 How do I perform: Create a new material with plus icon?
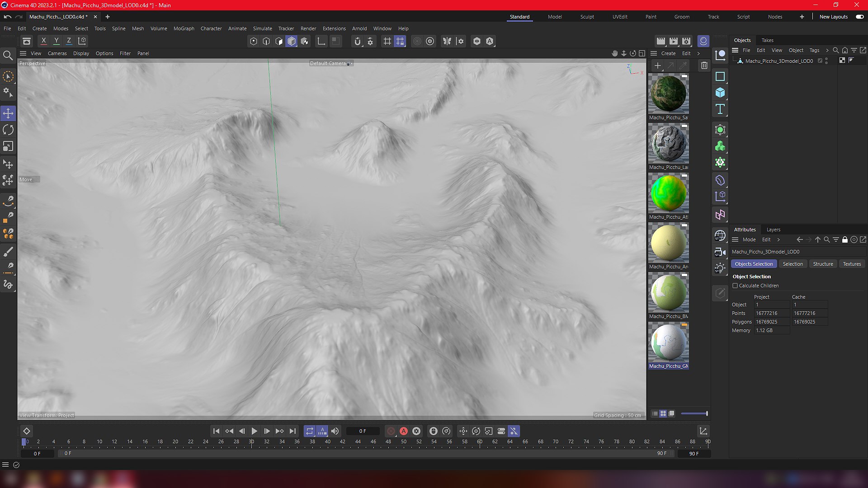pos(658,66)
